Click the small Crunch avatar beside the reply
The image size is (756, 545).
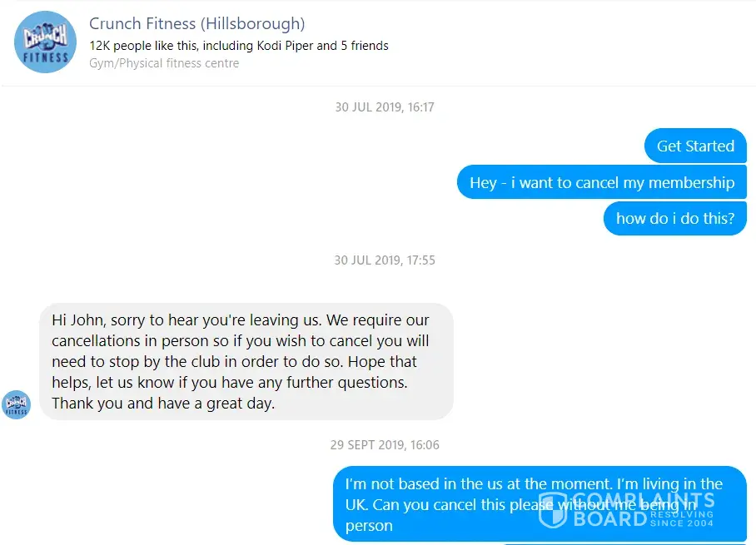click(x=17, y=404)
